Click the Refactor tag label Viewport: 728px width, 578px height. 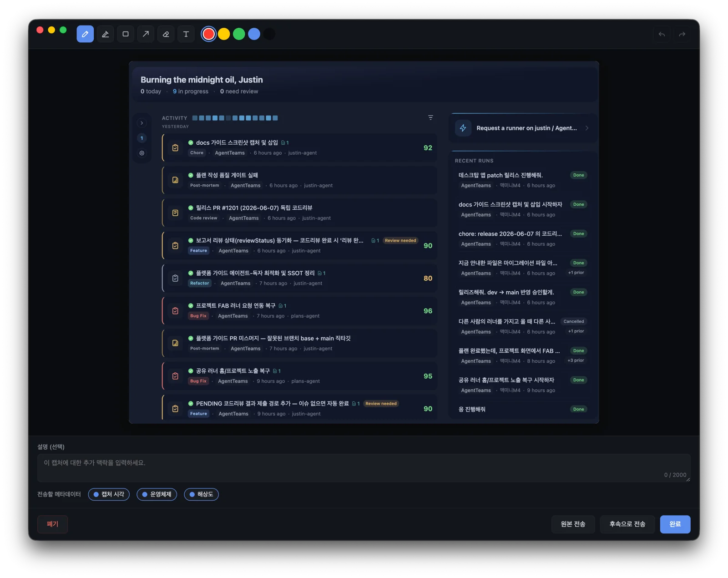coord(200,284)
